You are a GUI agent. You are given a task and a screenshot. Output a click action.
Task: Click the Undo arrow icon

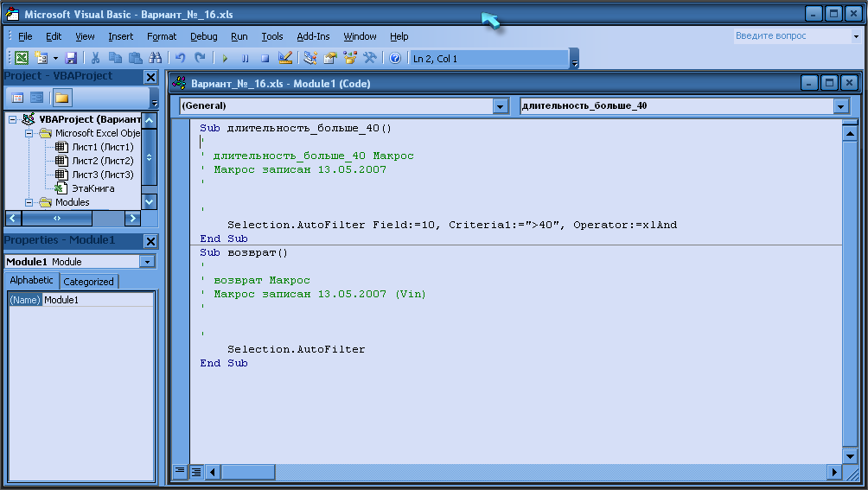[x=180, y=58]
